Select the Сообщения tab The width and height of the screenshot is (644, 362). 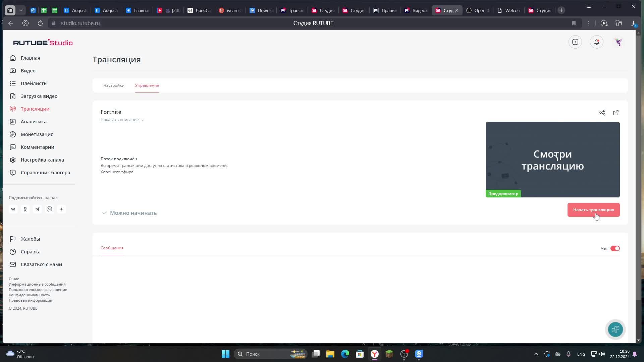pos(112,248)
